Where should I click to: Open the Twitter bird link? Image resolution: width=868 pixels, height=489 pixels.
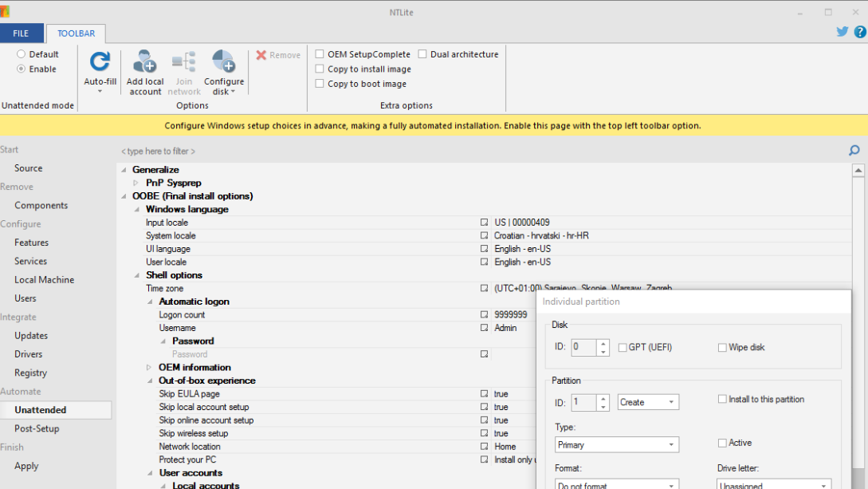(x=842, y=32)
